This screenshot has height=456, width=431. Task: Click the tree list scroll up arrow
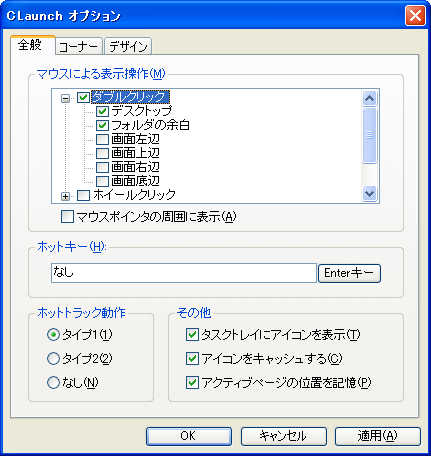coord(369,98)
